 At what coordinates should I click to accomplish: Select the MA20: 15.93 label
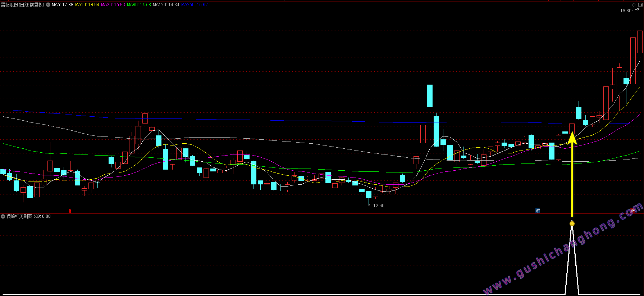click(113, 5)
